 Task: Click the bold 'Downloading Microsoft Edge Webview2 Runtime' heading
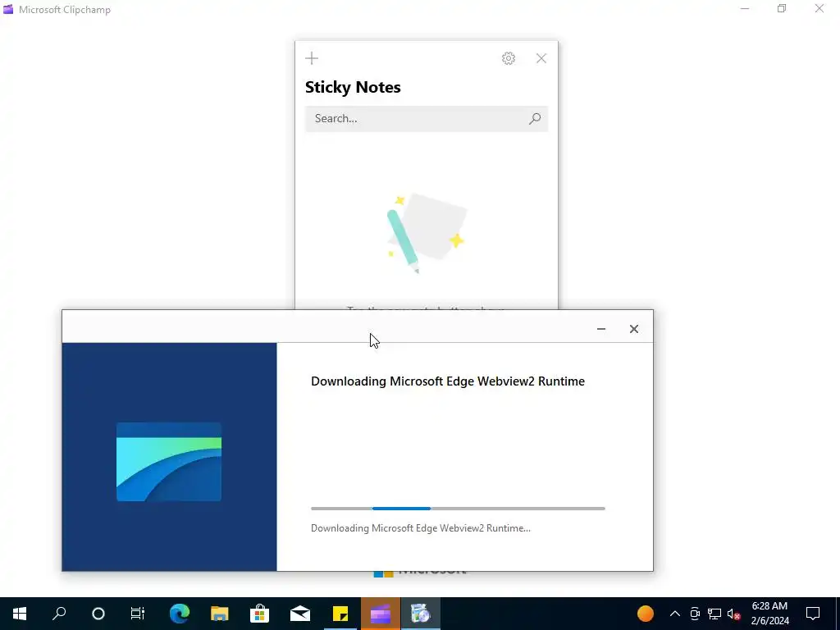pos(448,381)
